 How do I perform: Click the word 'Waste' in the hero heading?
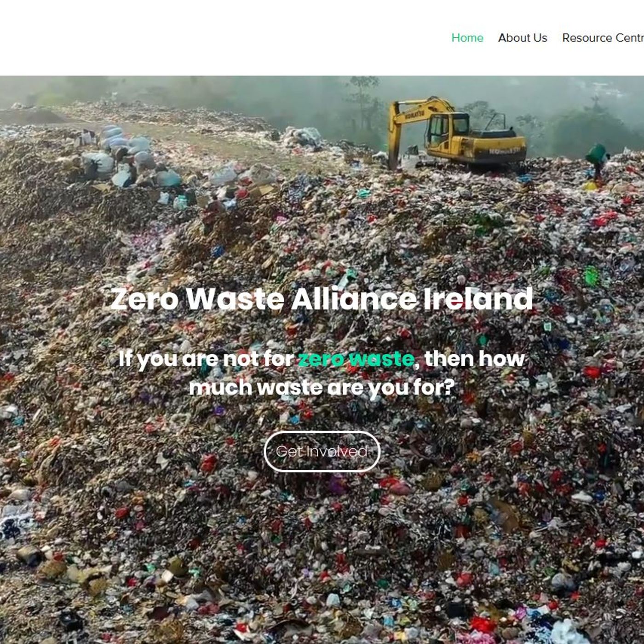click(235, 299)
